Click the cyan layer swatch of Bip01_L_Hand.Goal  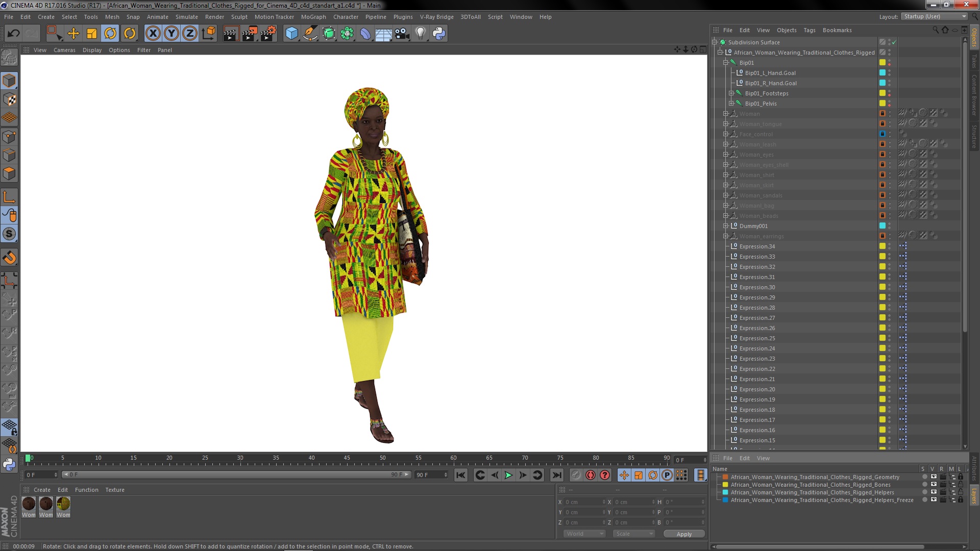[882, 73]
